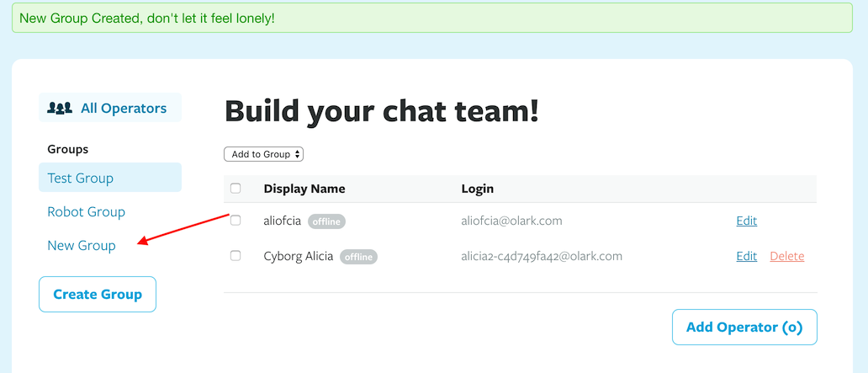This screenshot has width=868, height=373.
Task: Expand the Add to Group dropdown
Action: coord(263,154)
